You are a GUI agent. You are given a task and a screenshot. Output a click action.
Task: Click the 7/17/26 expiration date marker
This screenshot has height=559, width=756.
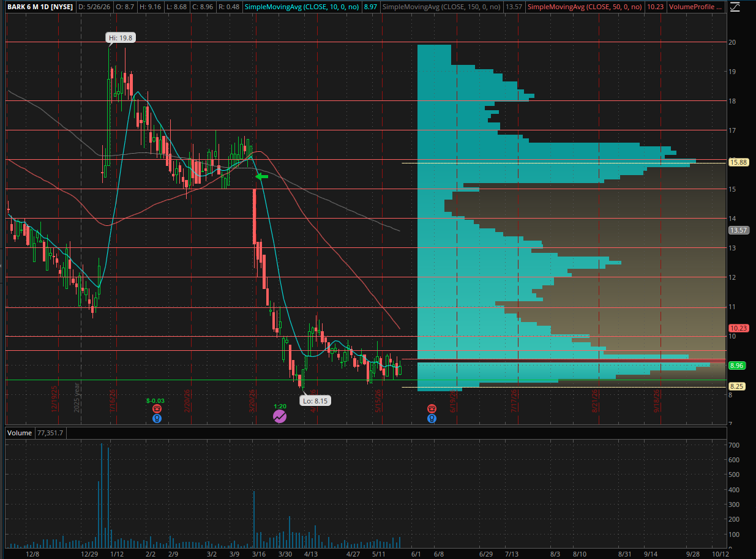pyautogui.click(x=514, y=400)
